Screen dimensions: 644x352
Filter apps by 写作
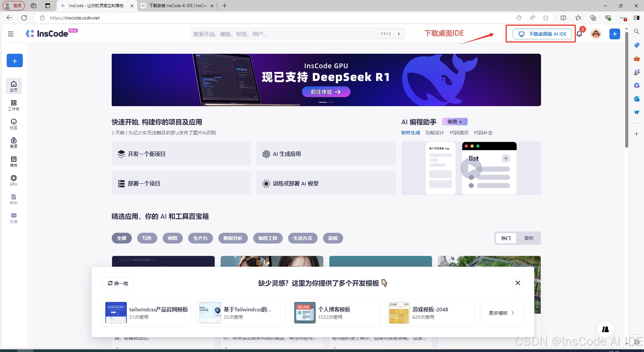[x=147, y=238]
